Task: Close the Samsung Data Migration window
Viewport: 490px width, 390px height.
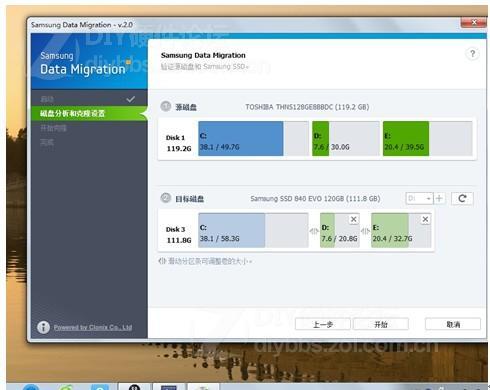Action: tap(474, 23)
